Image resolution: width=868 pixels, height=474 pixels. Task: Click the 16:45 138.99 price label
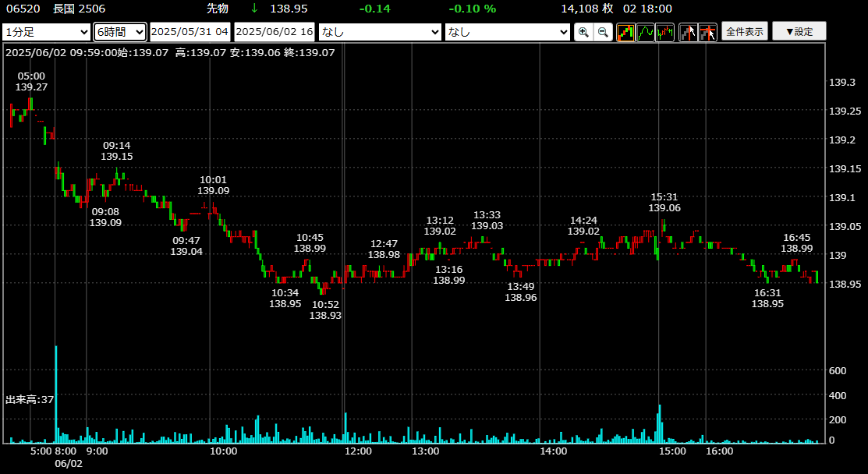click(x=797, y=242)
